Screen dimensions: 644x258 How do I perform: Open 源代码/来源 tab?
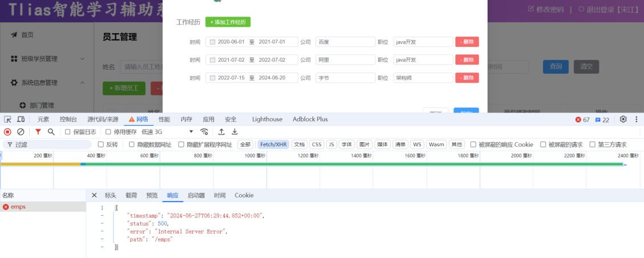103,119
